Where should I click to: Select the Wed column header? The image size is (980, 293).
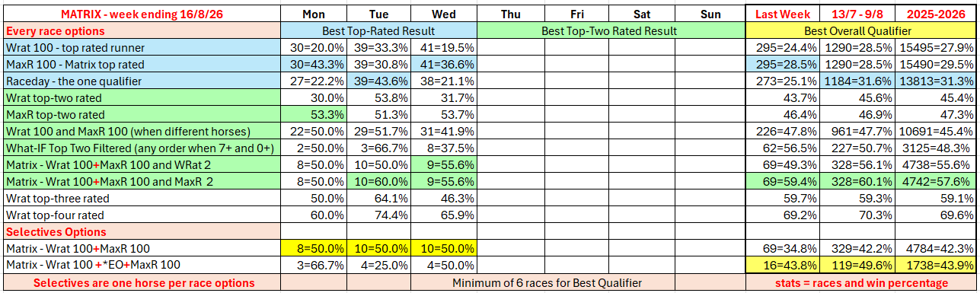(444, 14)
